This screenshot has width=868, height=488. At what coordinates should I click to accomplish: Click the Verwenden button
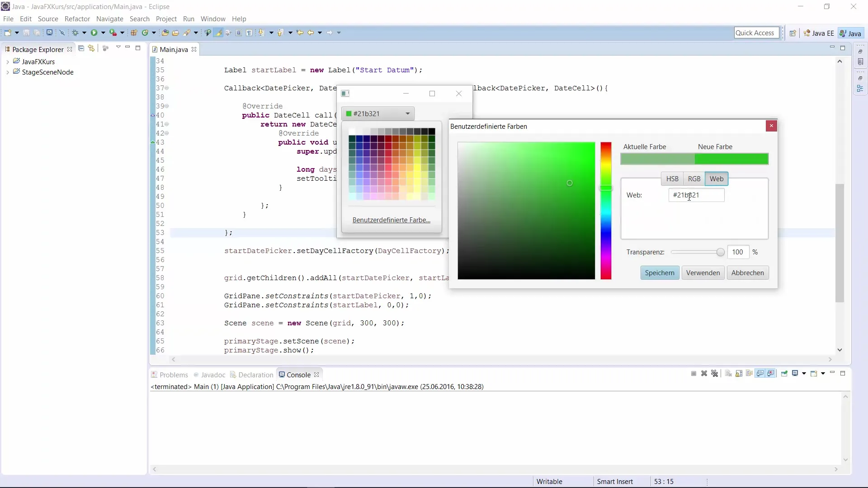click(x=703, y=273)
